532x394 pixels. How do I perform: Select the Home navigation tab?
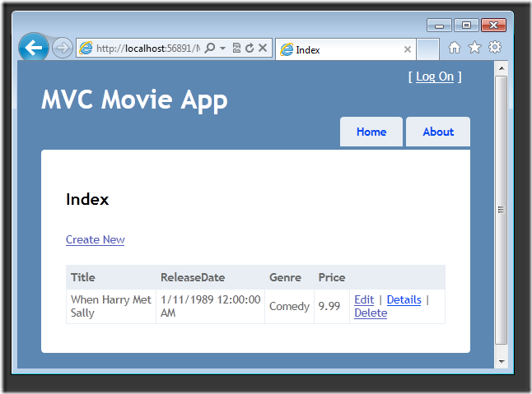[371, 132]
